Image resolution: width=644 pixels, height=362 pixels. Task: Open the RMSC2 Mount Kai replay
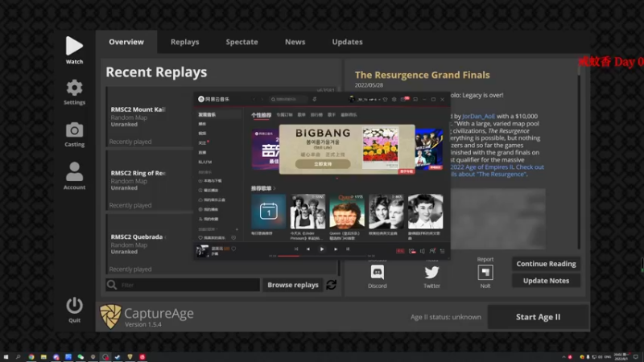[150, 117]
